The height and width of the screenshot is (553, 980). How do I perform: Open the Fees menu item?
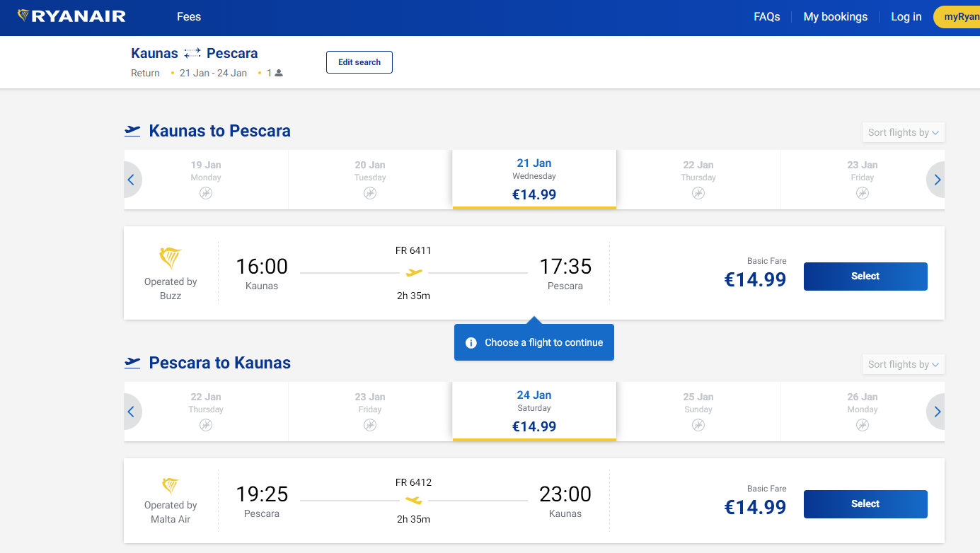[189, 17]
